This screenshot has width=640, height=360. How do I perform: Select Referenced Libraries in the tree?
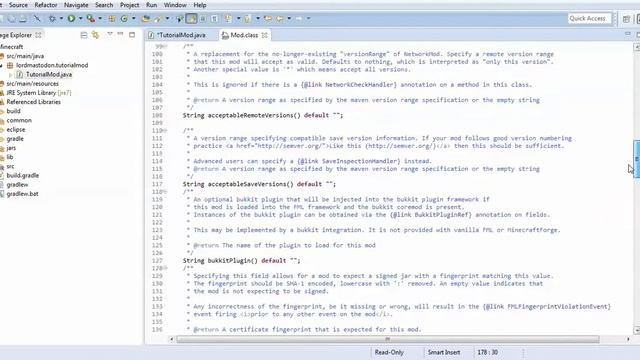(33, 102)
